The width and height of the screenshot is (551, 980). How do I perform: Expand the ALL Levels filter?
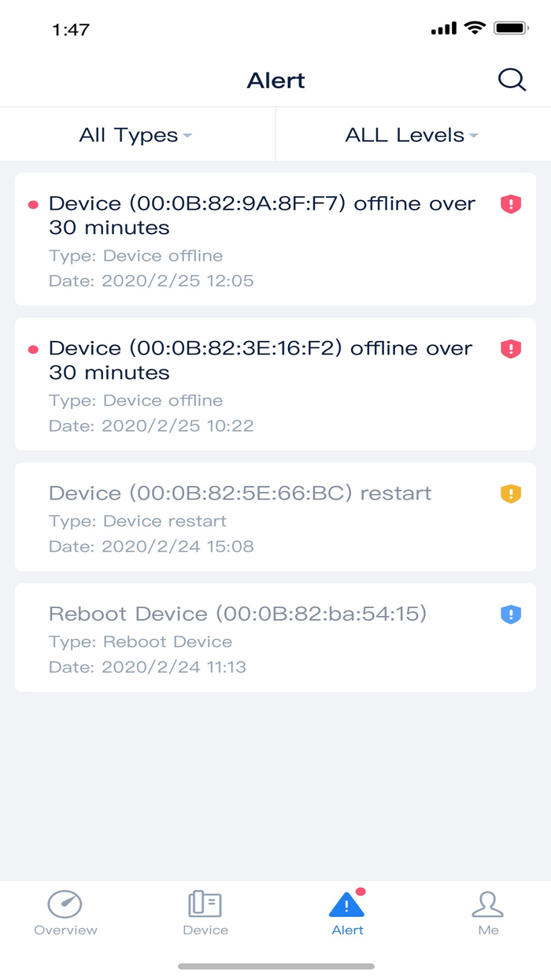pos(410,134)
